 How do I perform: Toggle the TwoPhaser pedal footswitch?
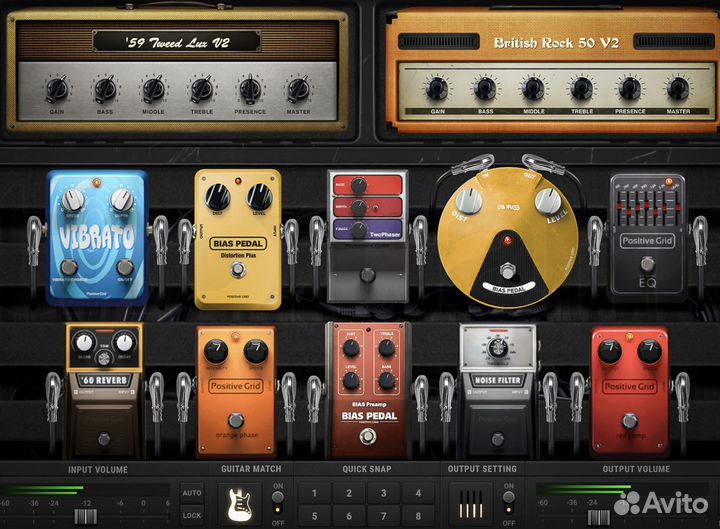click(368, 275)
